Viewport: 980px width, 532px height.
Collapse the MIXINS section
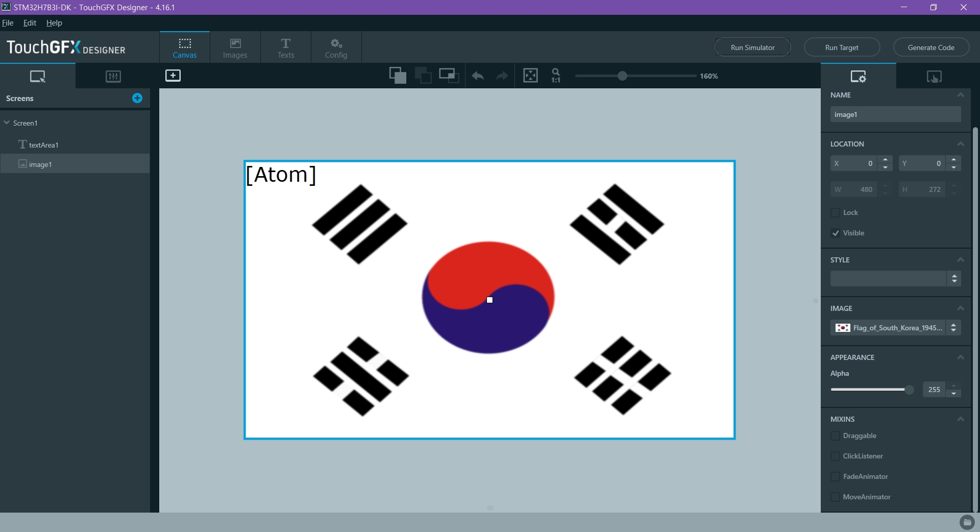click(x=960, y=419)
